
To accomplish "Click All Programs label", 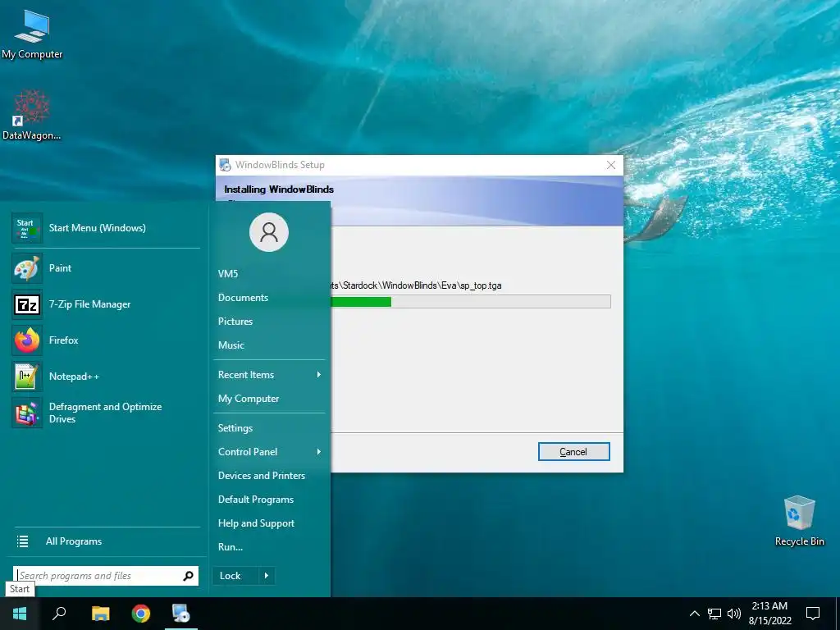I will pyautogui.click(x=74, y=541).
